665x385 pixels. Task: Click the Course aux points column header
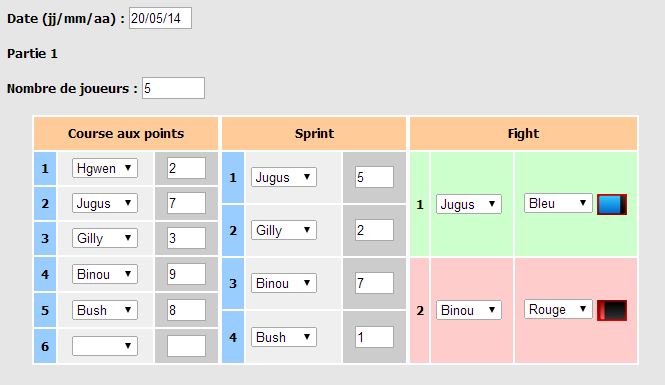[x=126, y=134]
